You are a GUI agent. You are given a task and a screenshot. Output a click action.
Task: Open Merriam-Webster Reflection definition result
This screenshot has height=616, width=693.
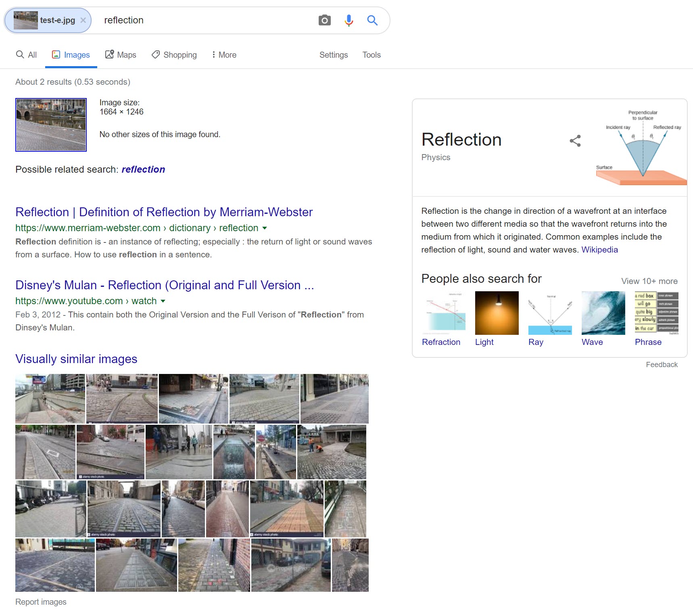click(x=164, y=212)
